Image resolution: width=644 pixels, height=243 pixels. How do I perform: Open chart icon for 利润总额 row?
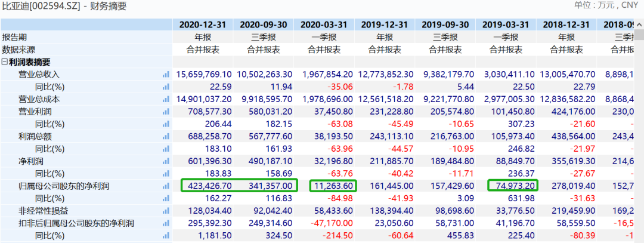(x=166, y=137)
